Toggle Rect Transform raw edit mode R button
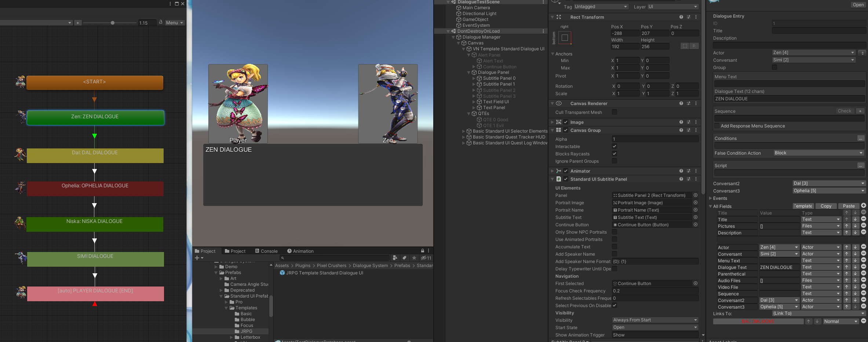 pos(694,46)
